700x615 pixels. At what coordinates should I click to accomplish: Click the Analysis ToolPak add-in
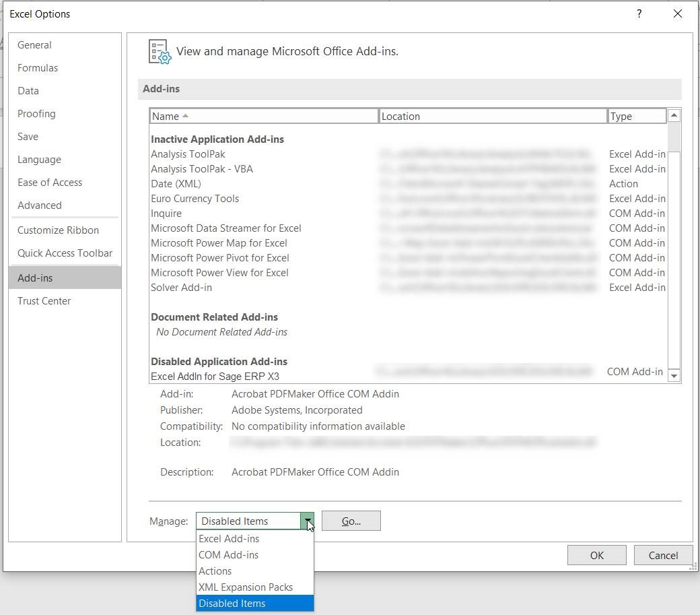coord(188,154)
